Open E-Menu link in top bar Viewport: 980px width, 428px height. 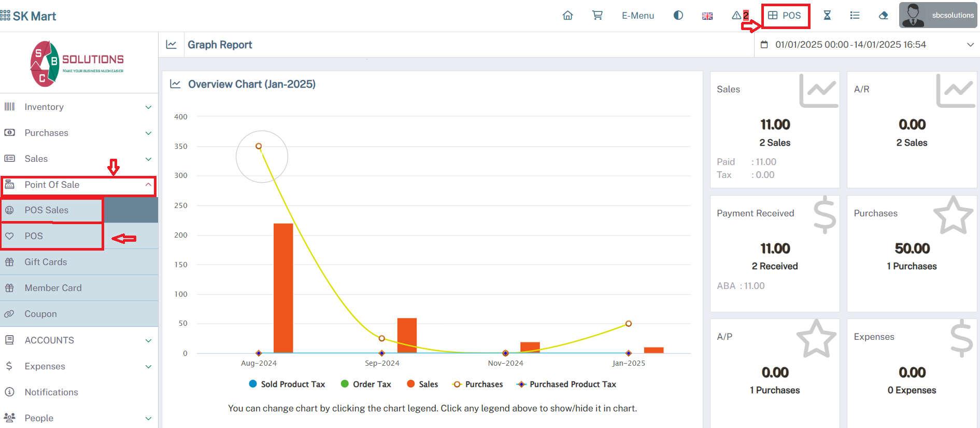point(637,16)
